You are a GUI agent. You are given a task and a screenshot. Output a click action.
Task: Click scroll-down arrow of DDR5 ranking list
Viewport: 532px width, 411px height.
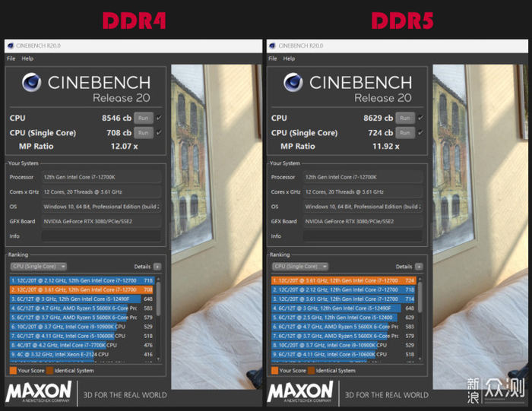tap(420, 359)
